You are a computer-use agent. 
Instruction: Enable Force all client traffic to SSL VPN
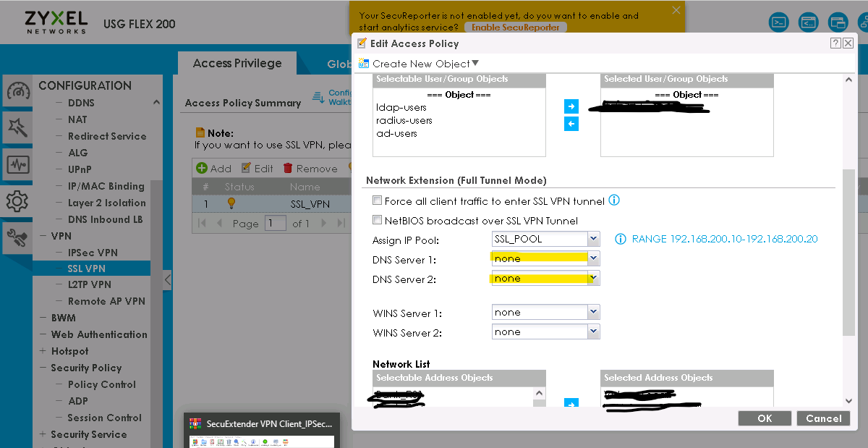(x=377, y=201)
